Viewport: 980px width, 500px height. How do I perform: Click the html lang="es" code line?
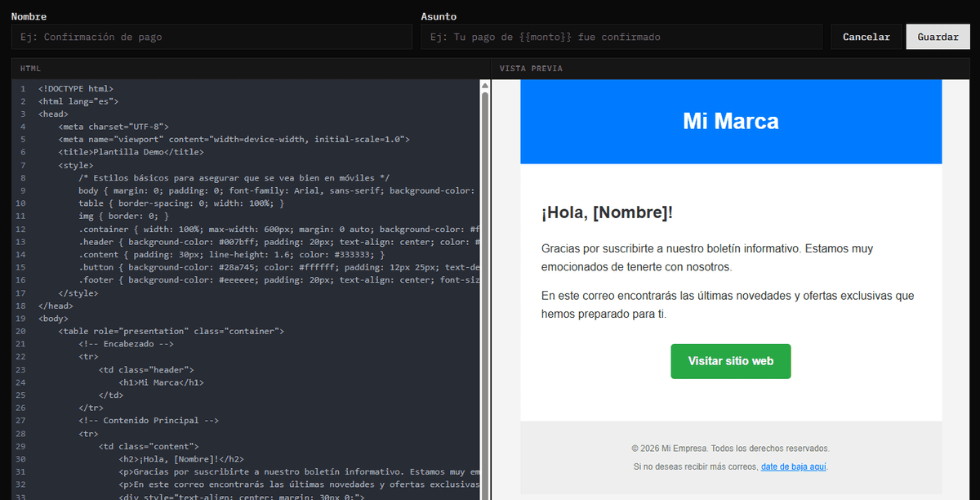[78, 101]
